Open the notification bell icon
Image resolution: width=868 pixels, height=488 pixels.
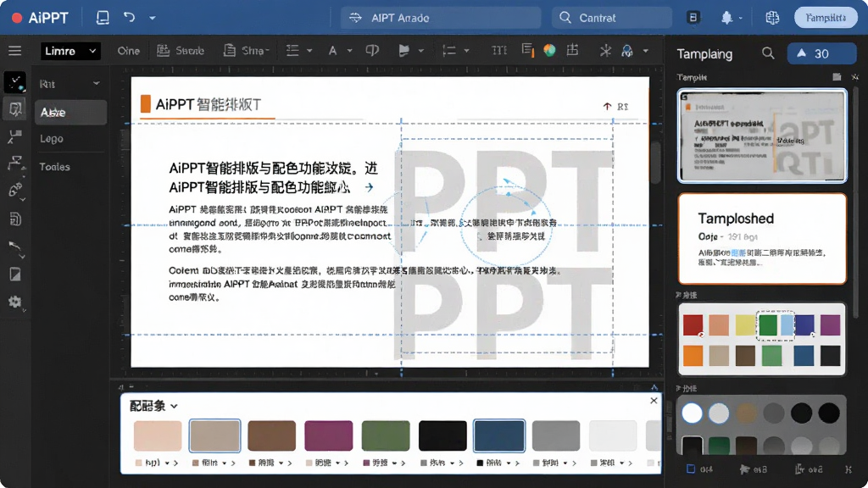point(726,18)
